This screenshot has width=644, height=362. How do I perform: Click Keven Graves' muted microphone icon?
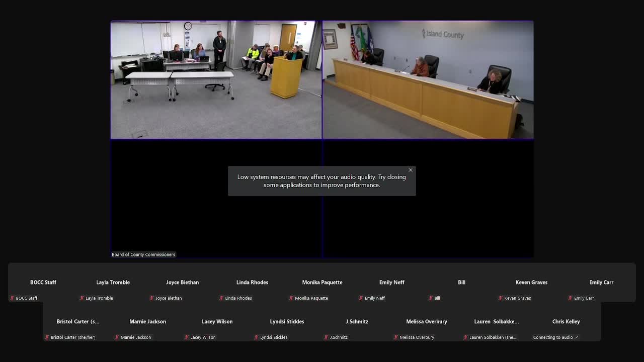coord(501,298)
